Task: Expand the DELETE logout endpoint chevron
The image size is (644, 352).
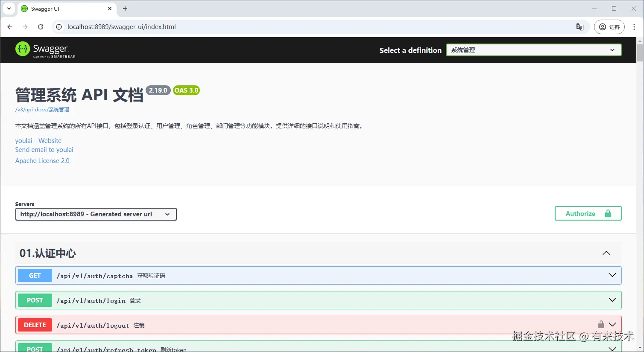Action: click(x=612, y=325)
